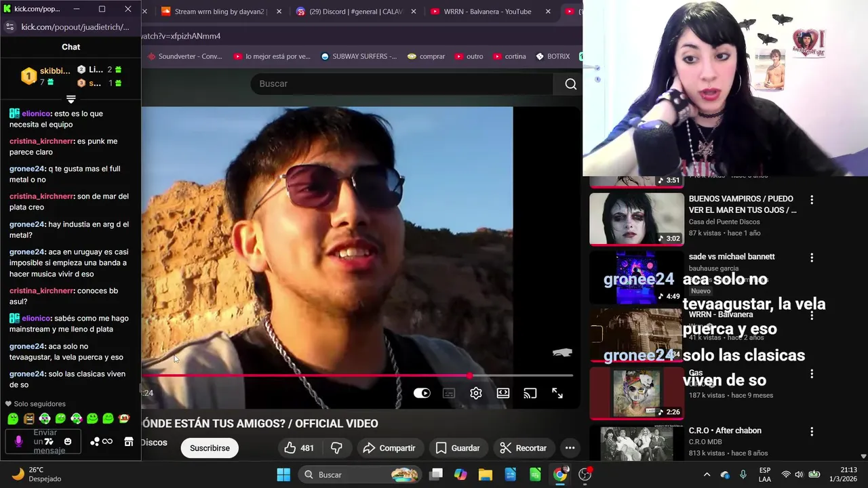Click the purple microphone icon in chat input
The height and width of the screenshot is (488, 868).
click(18, 441)
